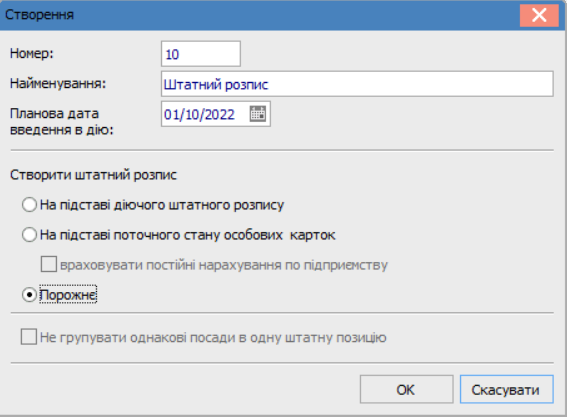Click the dotted-outline 'Порожнє' label text
567x417 pixels.
pyautogui.click(x=68, y=295)
